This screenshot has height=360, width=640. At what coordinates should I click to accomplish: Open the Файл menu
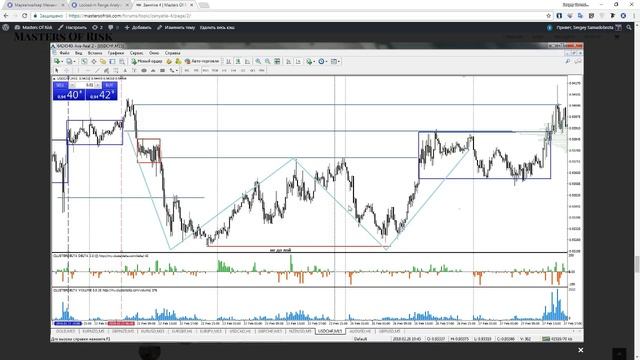tap(64, 53)
